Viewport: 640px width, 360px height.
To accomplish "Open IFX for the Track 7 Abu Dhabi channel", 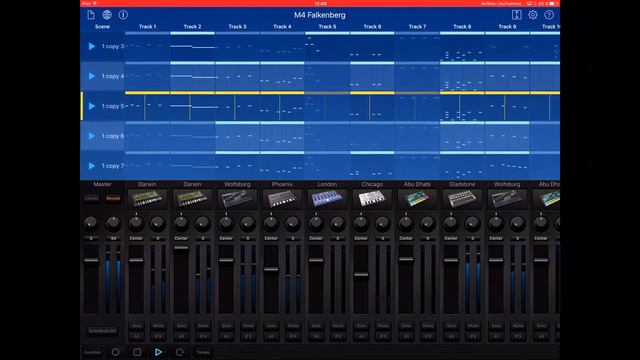I will 427,336.
